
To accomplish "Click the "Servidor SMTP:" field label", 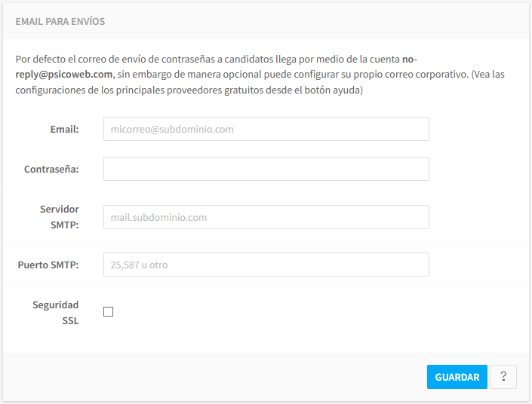I will (x=60, y=217).
